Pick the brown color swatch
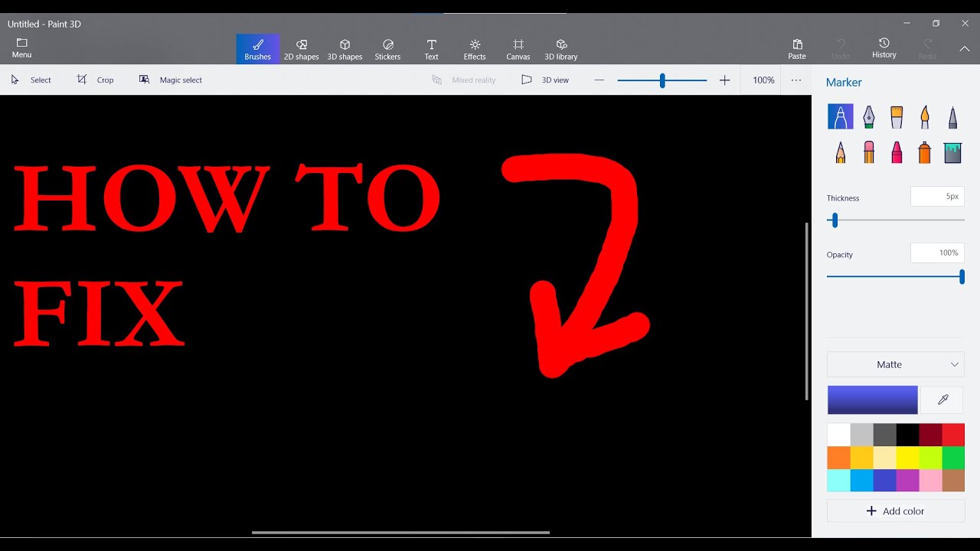 (953, 481)
